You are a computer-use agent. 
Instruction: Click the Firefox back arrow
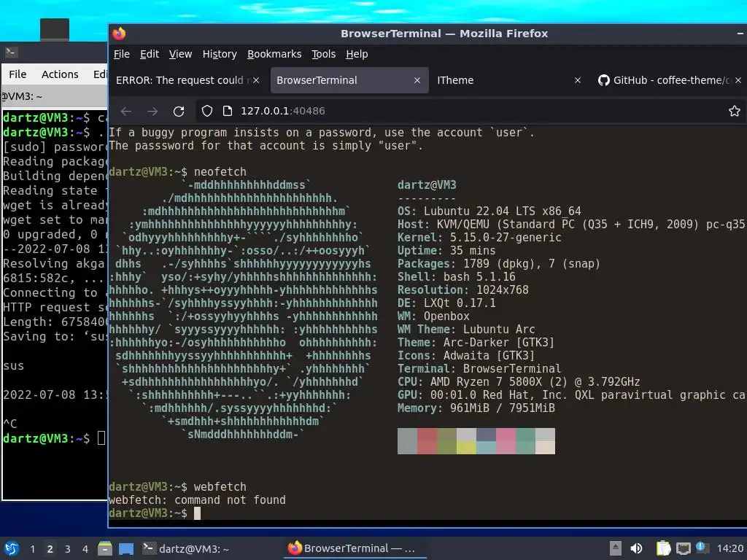tap(126, 111)
